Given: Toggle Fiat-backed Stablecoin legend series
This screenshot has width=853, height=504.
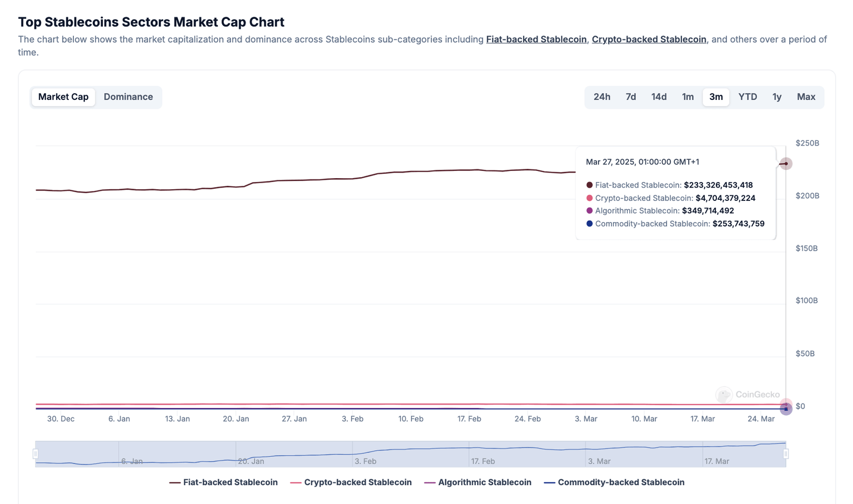Looking at the screenshot, I should (223, 482).
